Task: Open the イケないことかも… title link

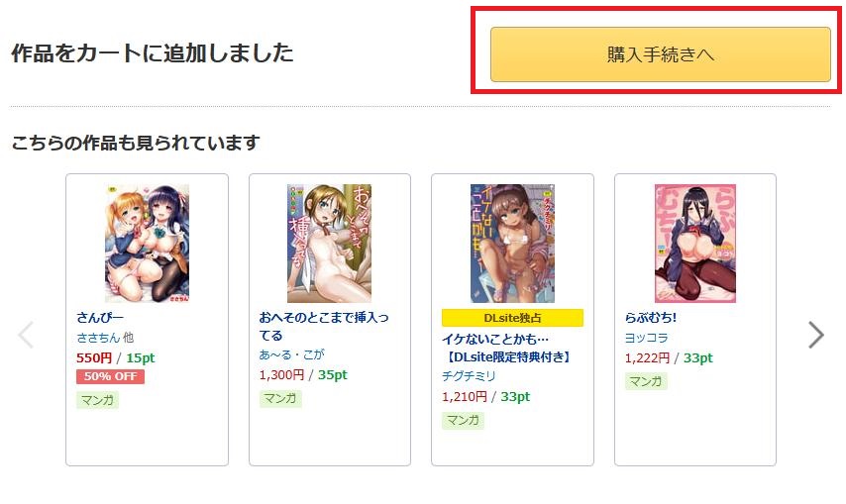Action: point(507,348)
